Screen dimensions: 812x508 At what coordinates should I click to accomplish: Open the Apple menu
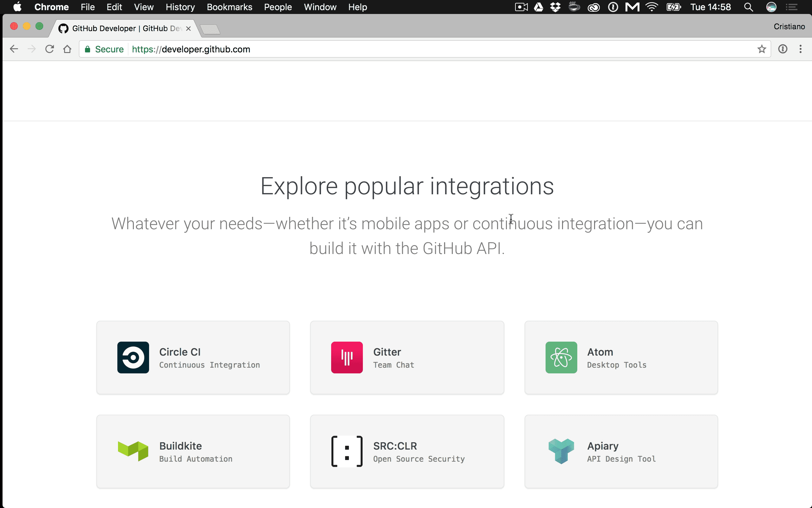[x=17, y=7]
